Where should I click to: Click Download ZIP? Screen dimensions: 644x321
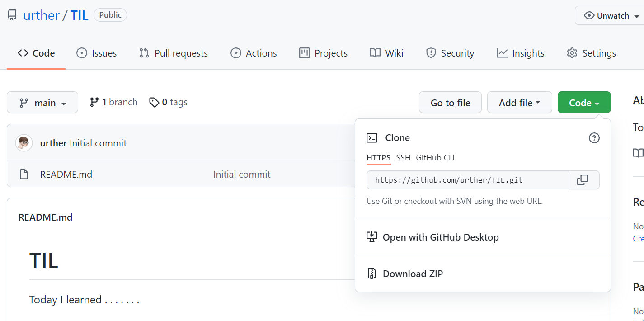[405, 274]
